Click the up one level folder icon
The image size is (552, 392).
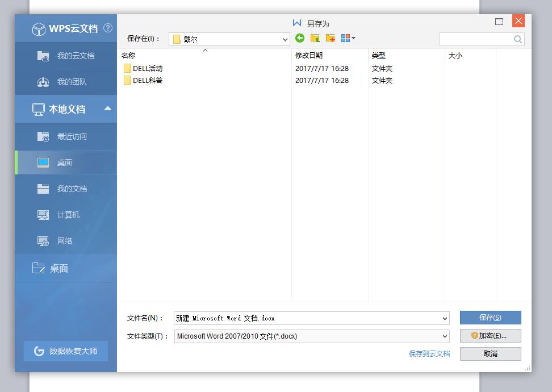click(315, 39)
